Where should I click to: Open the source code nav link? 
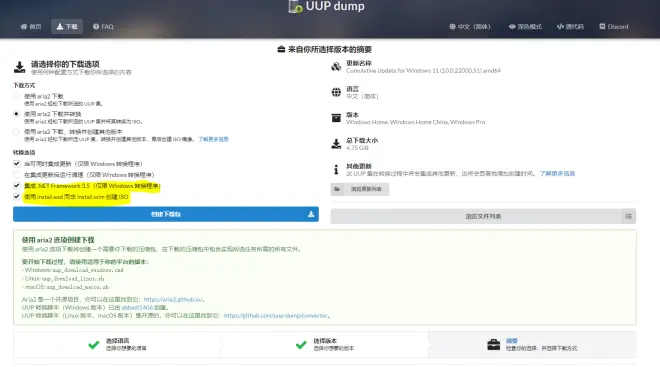[570, 27]
